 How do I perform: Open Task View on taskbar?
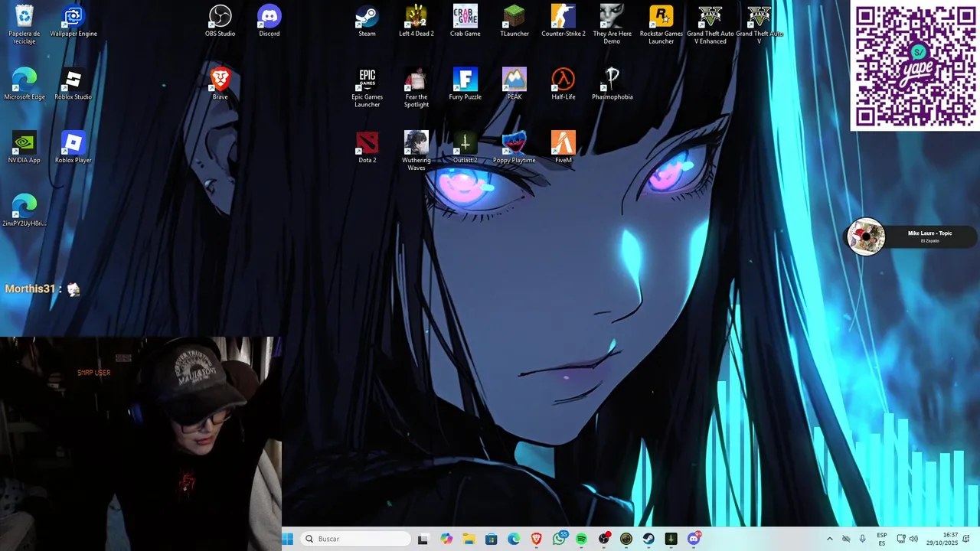(x=423, y=539)
